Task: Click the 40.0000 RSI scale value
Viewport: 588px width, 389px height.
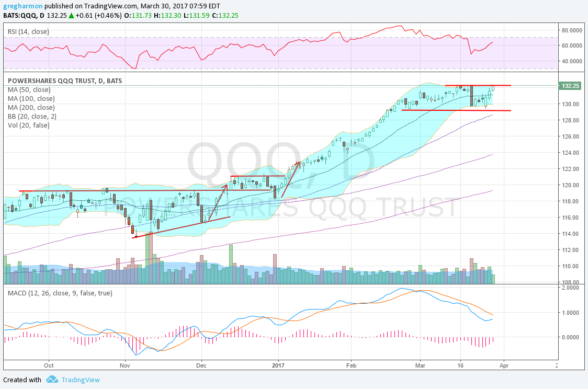Action: (x=572, y=61)
